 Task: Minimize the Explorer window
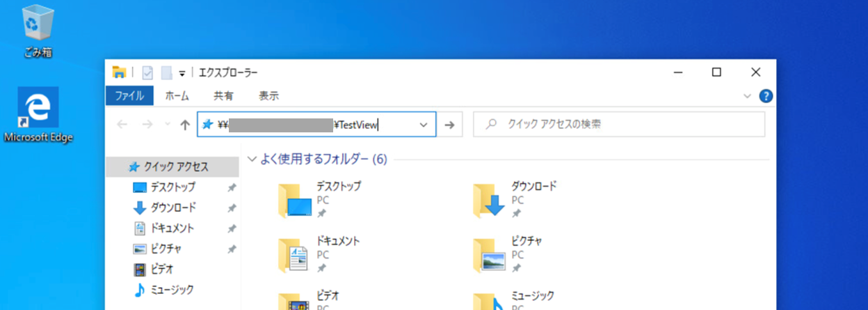coord(677,72)
